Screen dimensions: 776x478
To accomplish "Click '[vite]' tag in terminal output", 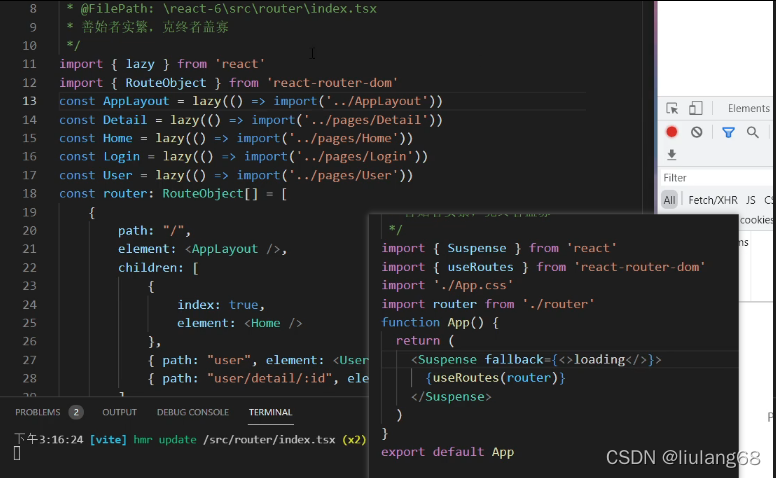I will coord(108,439).
